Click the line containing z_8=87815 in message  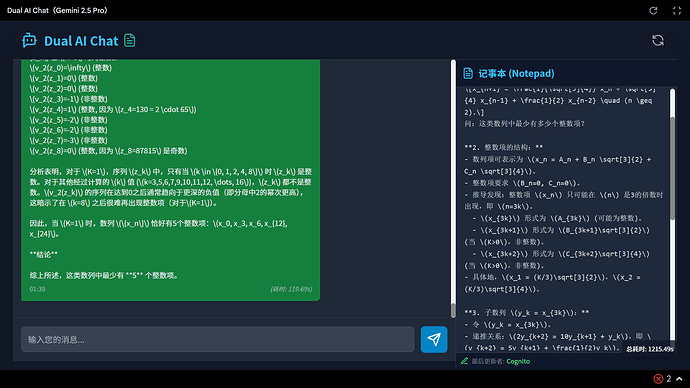pos(108,150)
